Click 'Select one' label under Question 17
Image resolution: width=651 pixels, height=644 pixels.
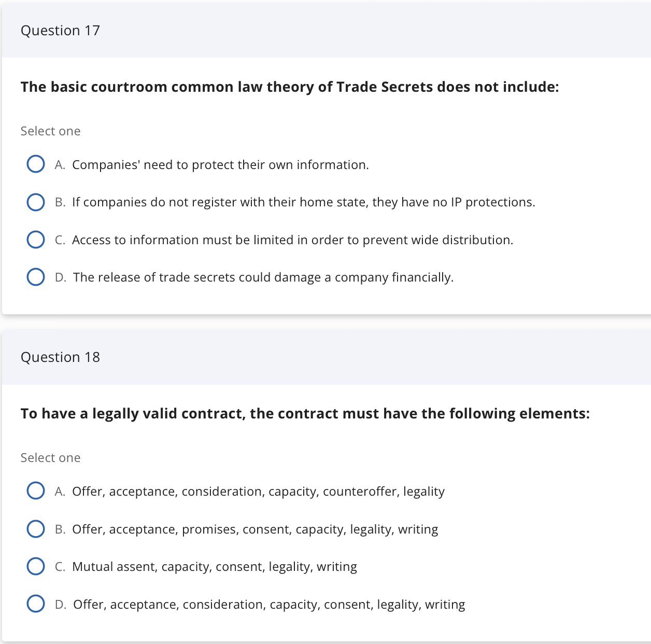click(x=51, y=131)
